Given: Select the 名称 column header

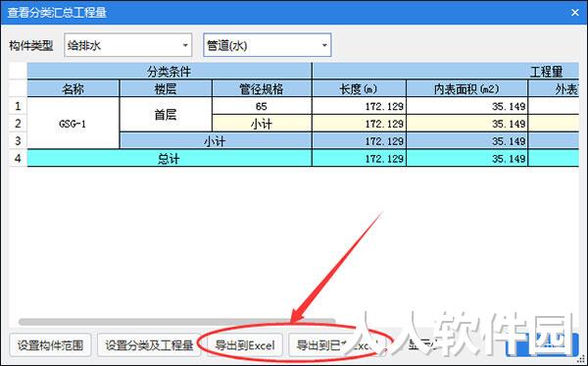Looking at the screenshot, I should pos(73,88).
